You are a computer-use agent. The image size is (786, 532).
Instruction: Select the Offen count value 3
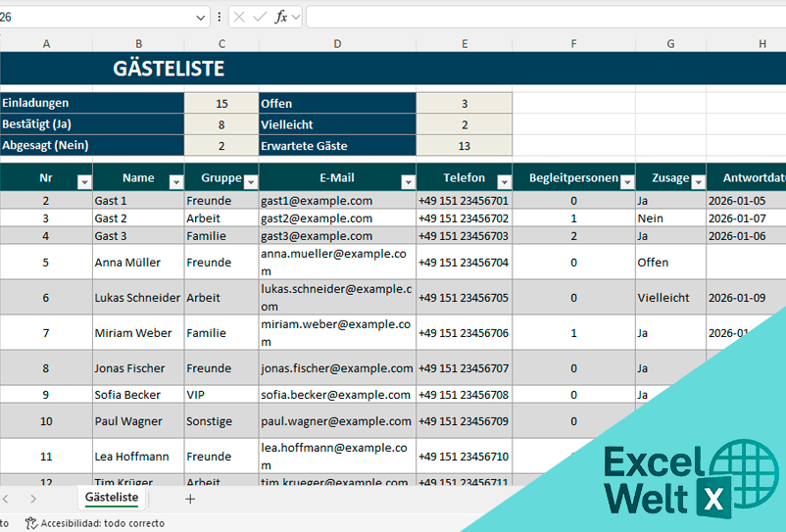pos(465,103)
